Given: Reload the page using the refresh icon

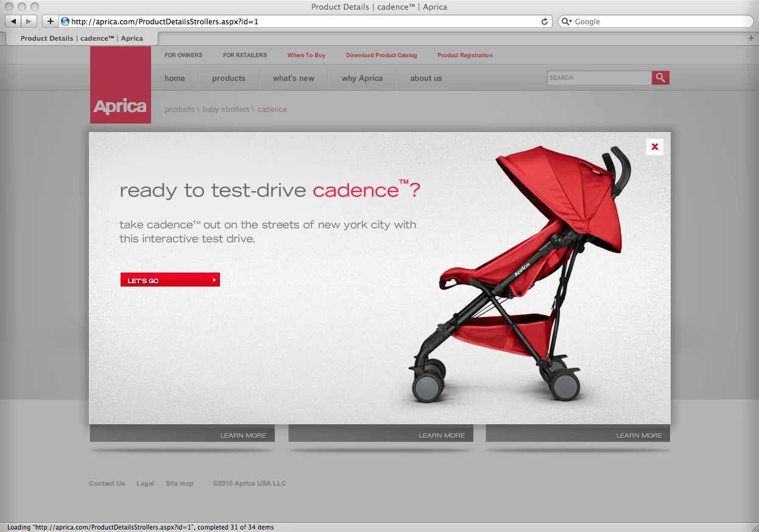Looking at the screenshot, I should (545, 21).
